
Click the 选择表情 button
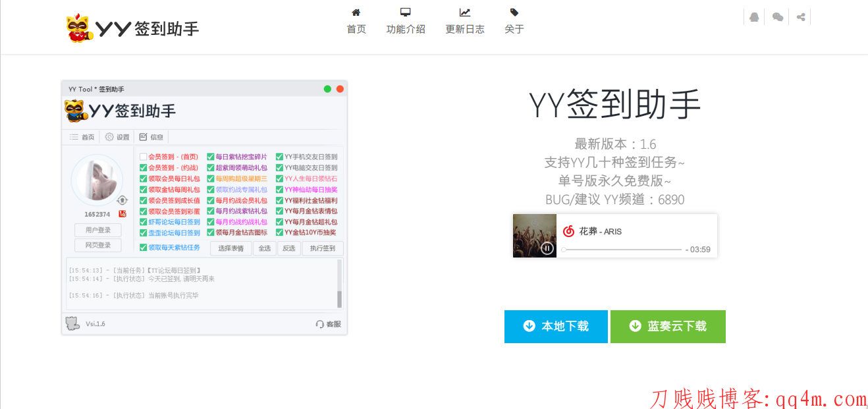[x=231, y=248]
